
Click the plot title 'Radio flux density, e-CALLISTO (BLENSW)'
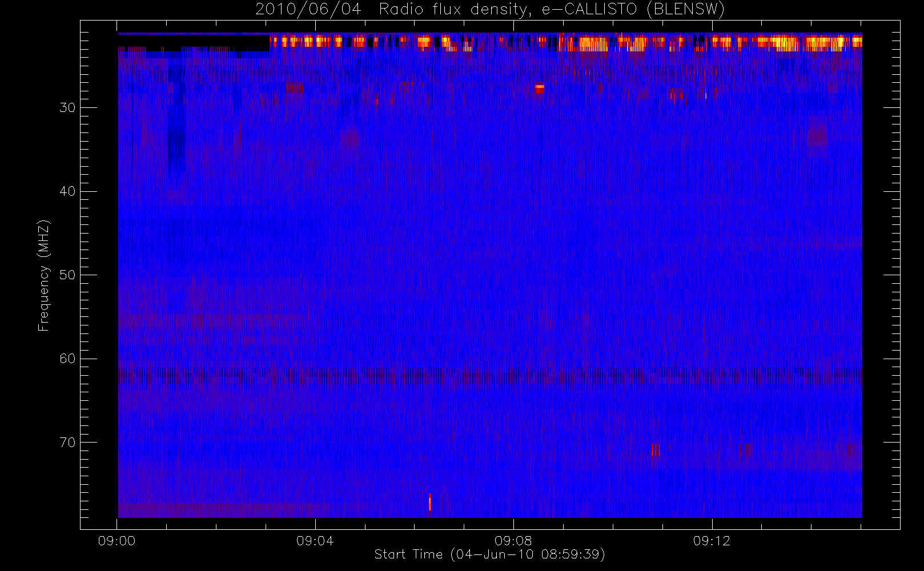(x=552, y=9)
